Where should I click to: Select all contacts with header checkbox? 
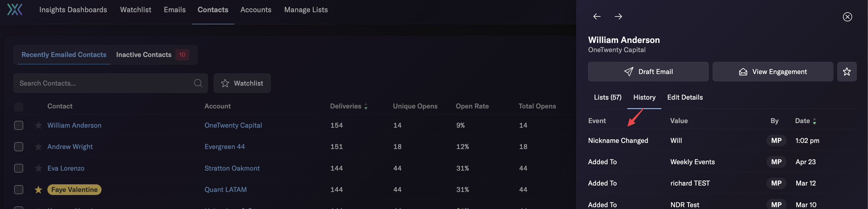pos(19,107)
